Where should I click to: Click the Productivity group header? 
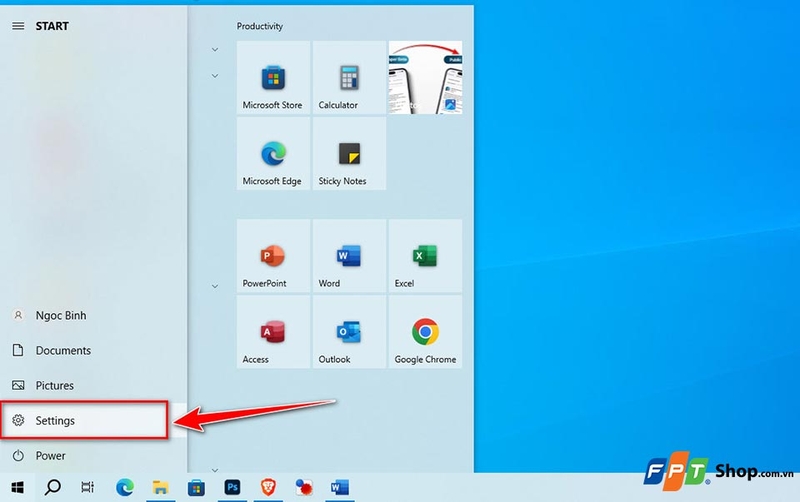point(260,26)
